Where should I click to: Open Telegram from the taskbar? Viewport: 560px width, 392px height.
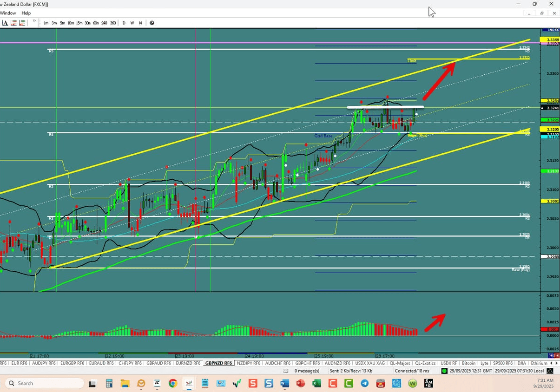pyautogui.click(x=365, y=383)
